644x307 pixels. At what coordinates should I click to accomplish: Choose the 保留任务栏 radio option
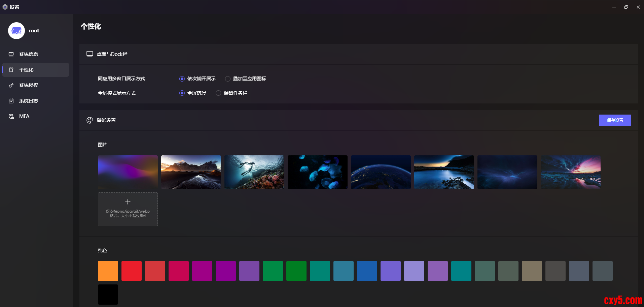tap(218, 93)
